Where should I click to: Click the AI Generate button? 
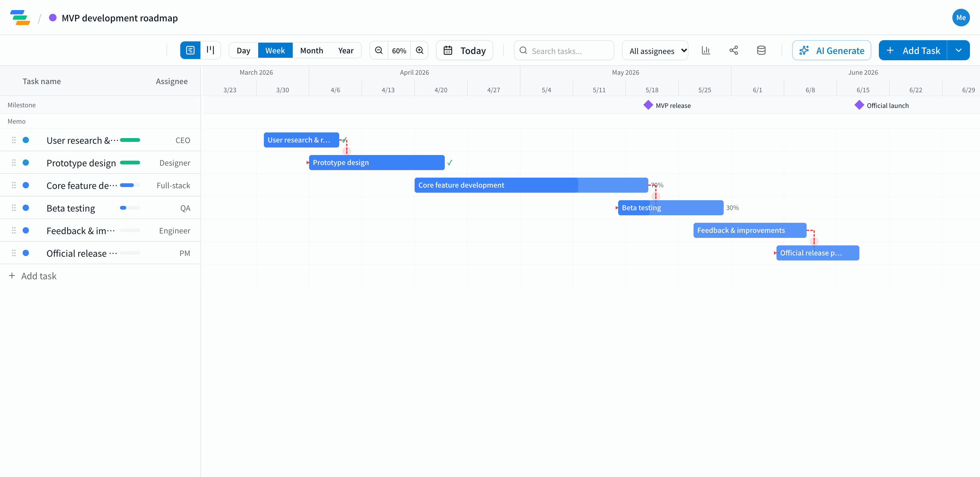tap(832, 51)
